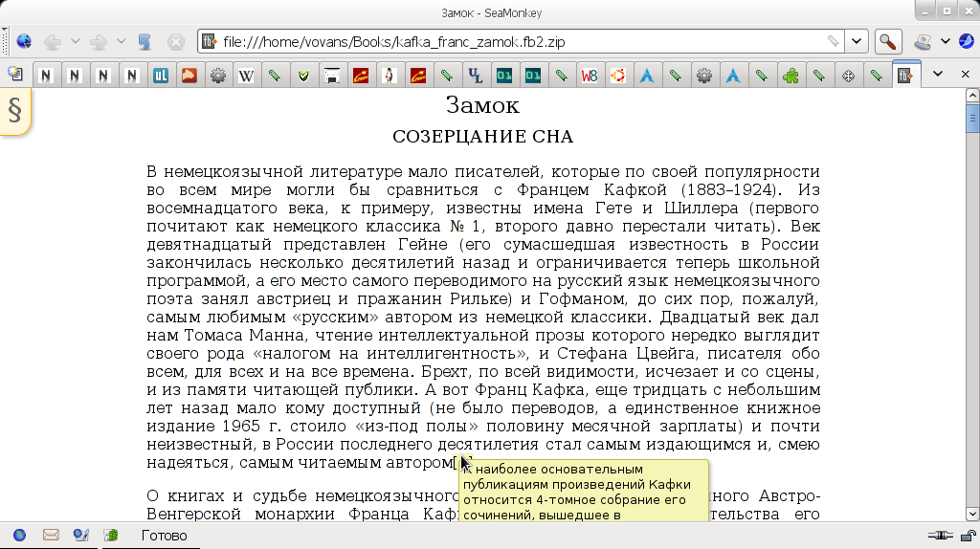Switch to the fourth N tab
Image resolution: width=980 pixels, height=549 pixels.
point(131,75)
